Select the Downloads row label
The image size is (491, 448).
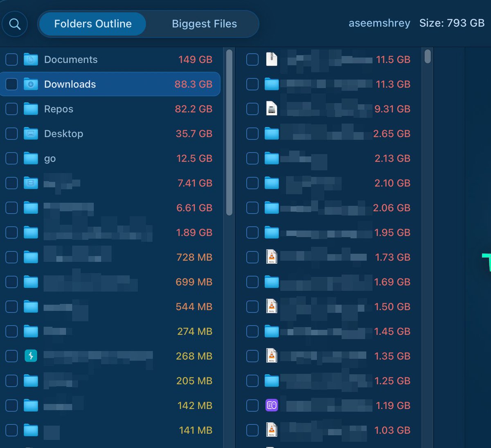[x=70, y=84]
